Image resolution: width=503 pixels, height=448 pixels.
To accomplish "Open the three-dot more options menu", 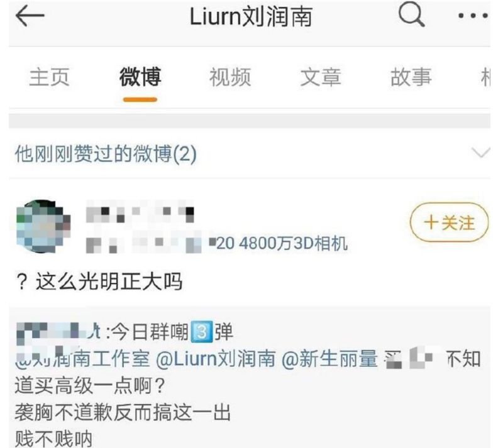I will click(473, 15).
